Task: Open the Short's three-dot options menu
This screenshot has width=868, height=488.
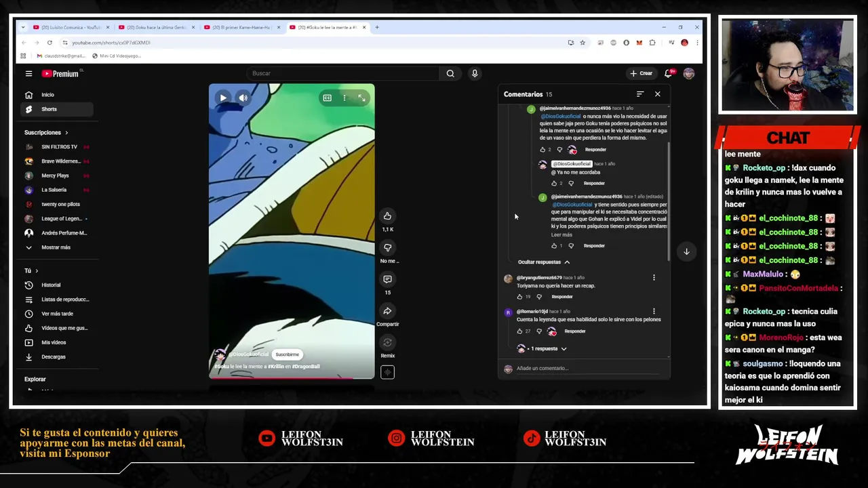Action: pos(344,98)
